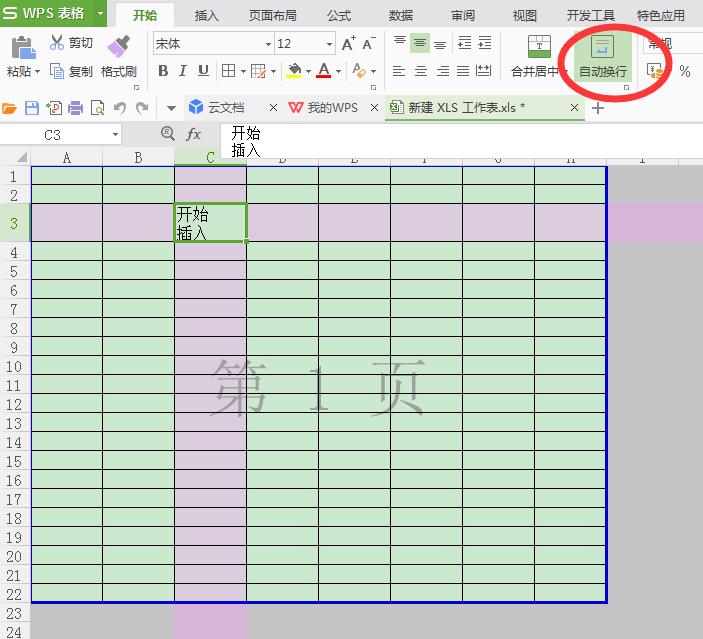The height and width of the screenshot is (639, 703).
Task: Switch to the 数据 ribbon tab
Action: click(401, 16)
